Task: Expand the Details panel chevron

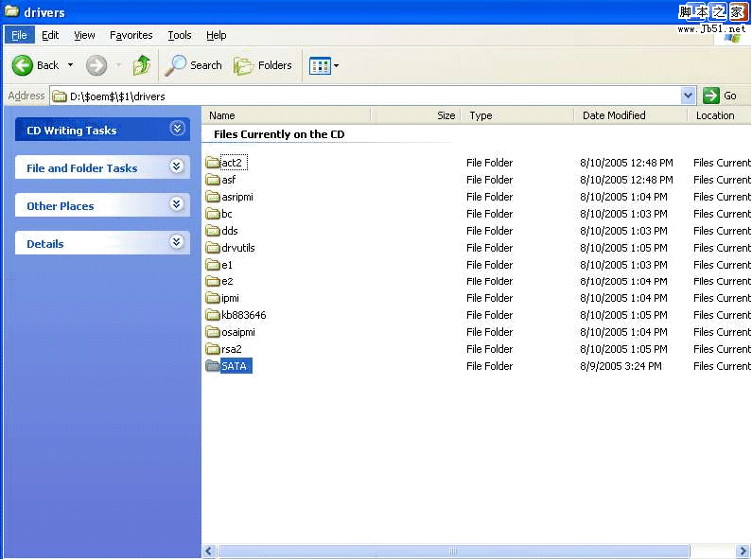Action: 177,241
